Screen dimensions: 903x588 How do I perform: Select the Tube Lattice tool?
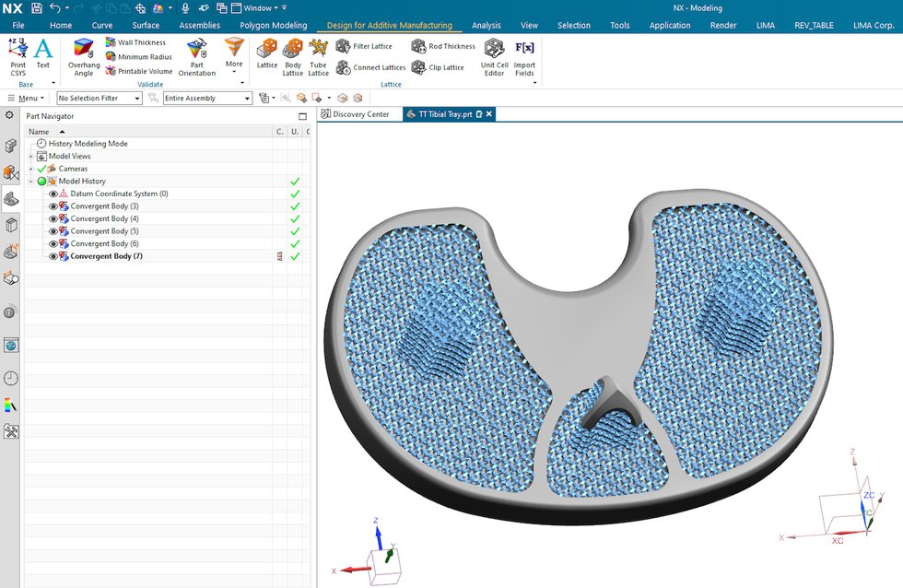click(x=318, y=57)
